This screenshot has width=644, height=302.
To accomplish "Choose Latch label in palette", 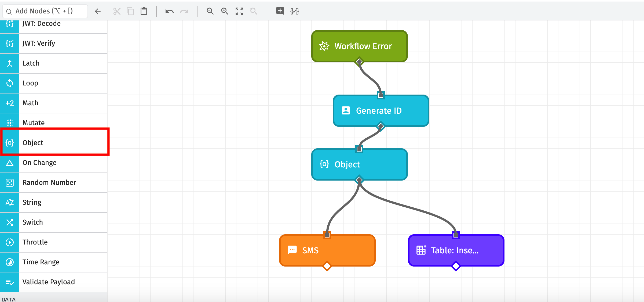I will coord(31,63).
